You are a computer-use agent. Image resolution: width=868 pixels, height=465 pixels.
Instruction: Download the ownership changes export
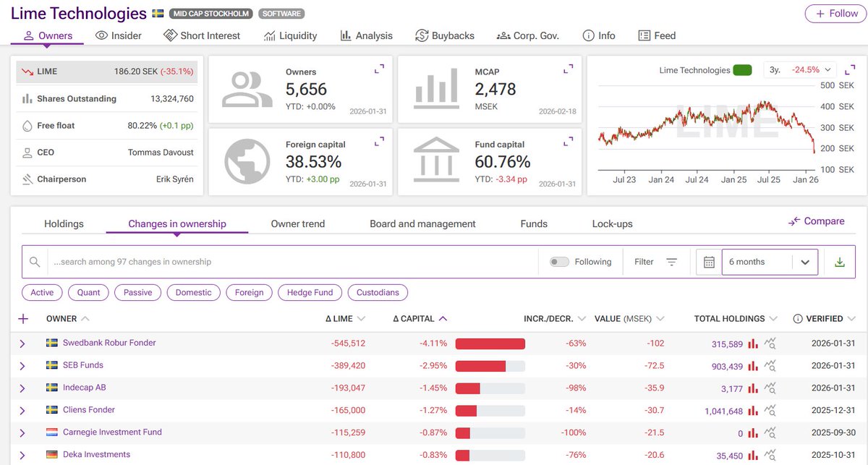(x=840, y=262)
